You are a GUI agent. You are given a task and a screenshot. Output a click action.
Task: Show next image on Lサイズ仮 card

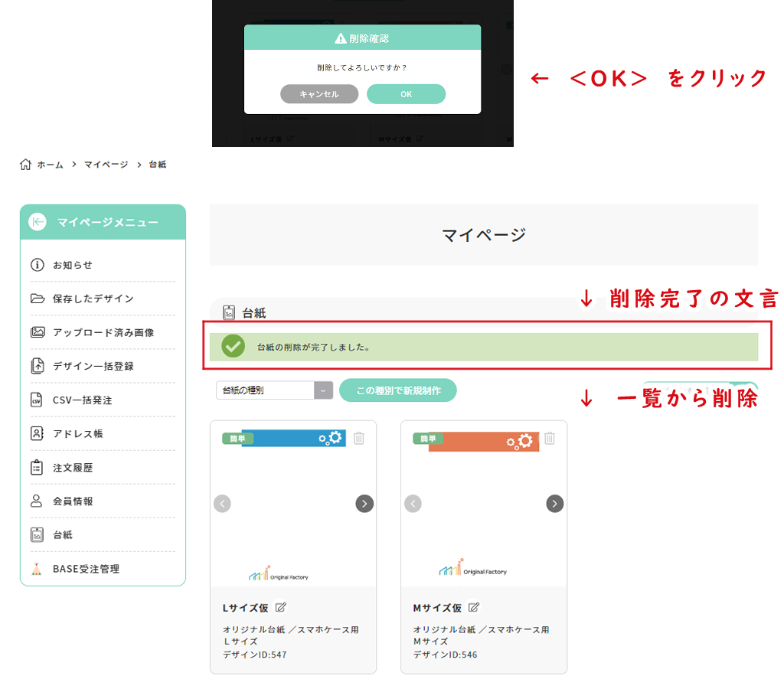[364, 504]
